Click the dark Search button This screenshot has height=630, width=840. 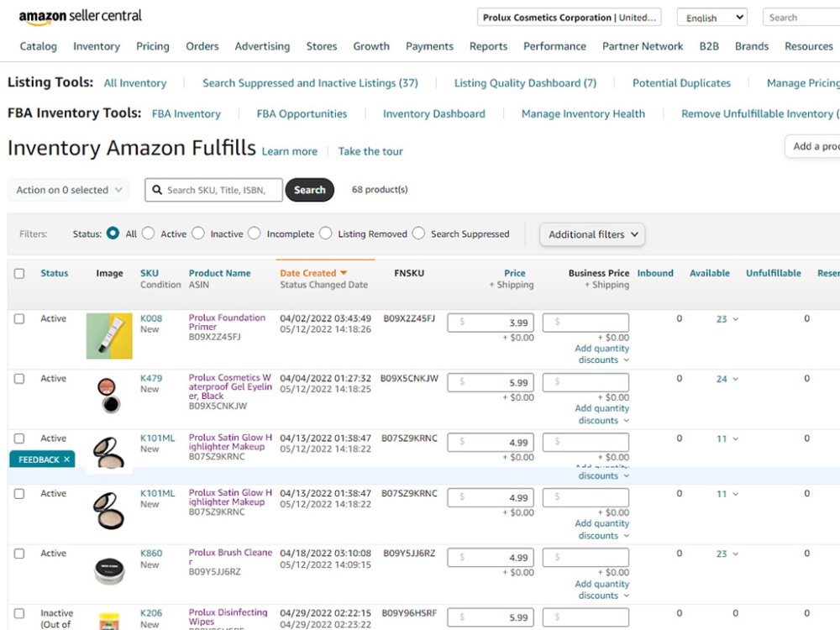click(310, 190)
